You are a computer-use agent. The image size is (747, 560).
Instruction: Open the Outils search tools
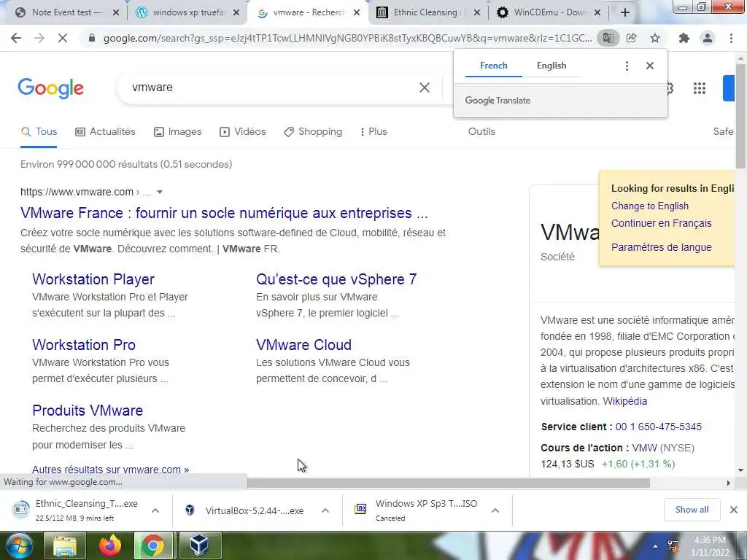pos(481,132)
